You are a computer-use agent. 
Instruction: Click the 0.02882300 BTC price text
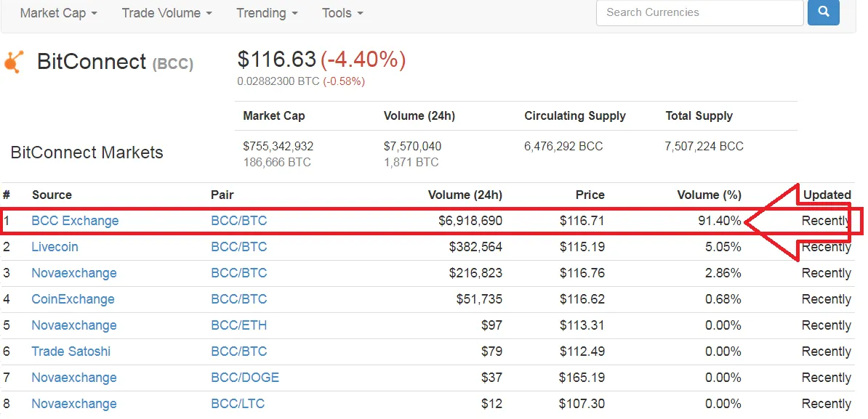point(278,81)
